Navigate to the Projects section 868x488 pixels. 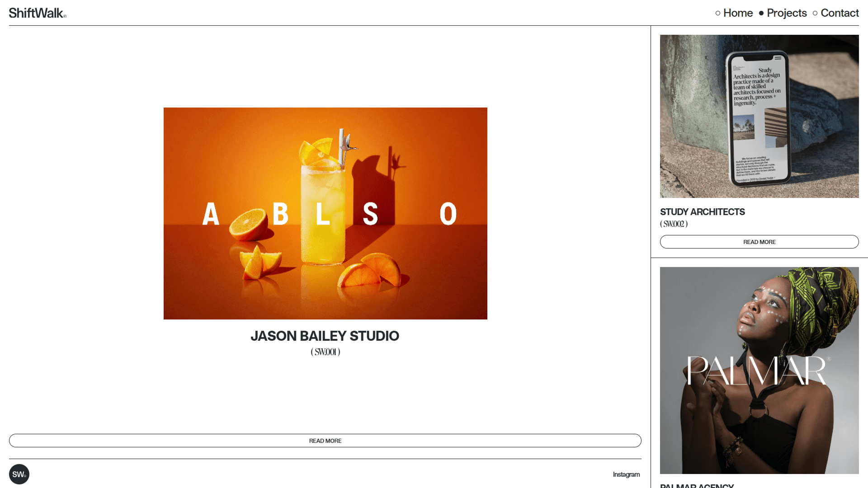(x=787, y=13)
